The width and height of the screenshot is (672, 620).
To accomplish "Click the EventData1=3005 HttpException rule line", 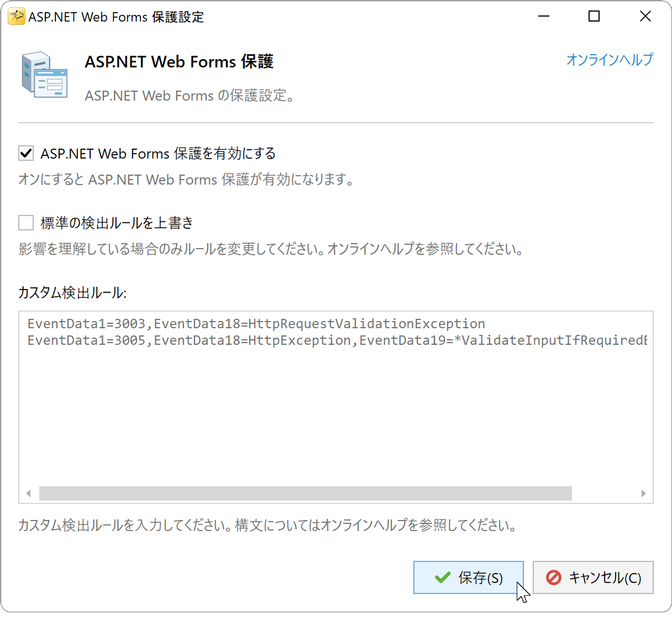I will (337, 340).
